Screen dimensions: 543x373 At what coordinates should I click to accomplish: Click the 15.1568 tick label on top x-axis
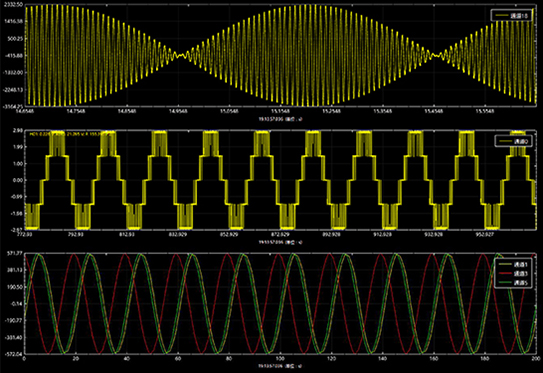280,111
